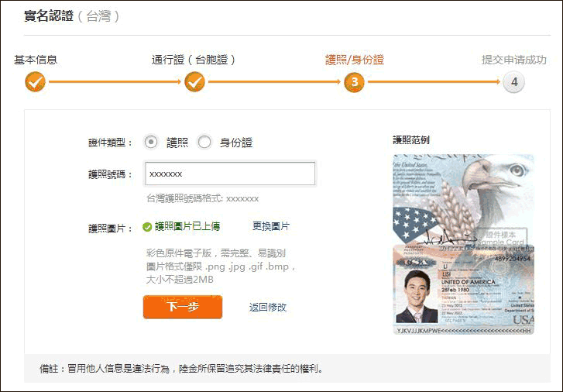Click the grey step 4 circle
Viewport: 563px width, 392px height.
pos(513,81)
